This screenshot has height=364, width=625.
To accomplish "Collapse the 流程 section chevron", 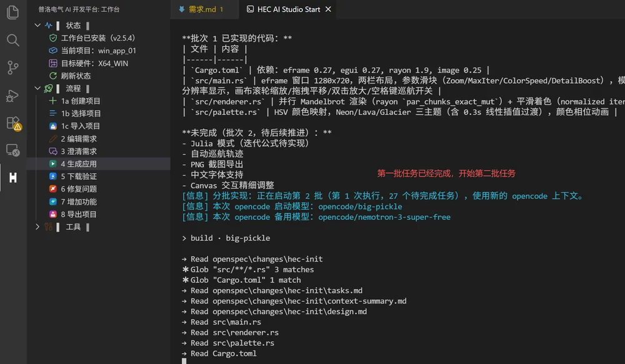I will click(x=37, y=88).
